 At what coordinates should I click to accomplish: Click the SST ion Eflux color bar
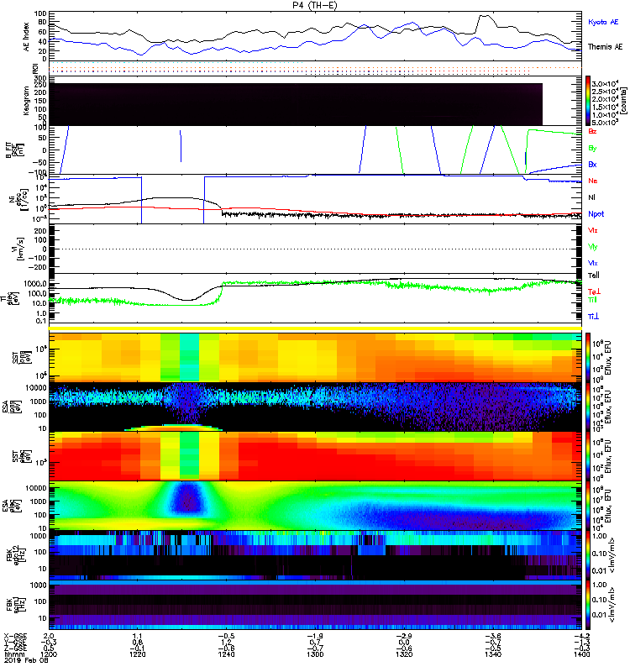(x=588, y=357)
